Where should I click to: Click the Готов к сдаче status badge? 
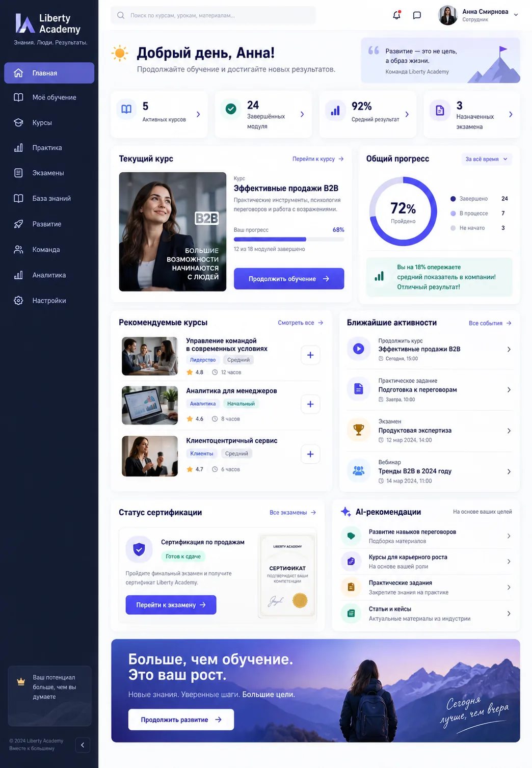183,557
